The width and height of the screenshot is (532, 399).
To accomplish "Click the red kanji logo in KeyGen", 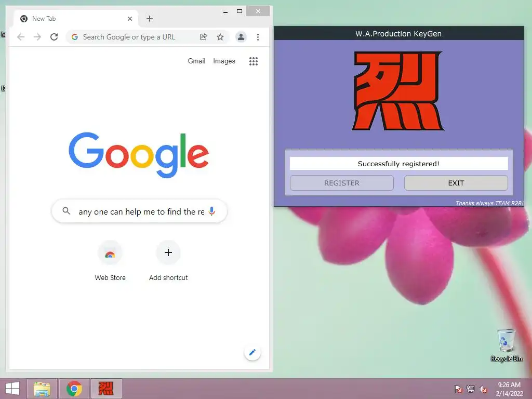I will click(398, 91).
